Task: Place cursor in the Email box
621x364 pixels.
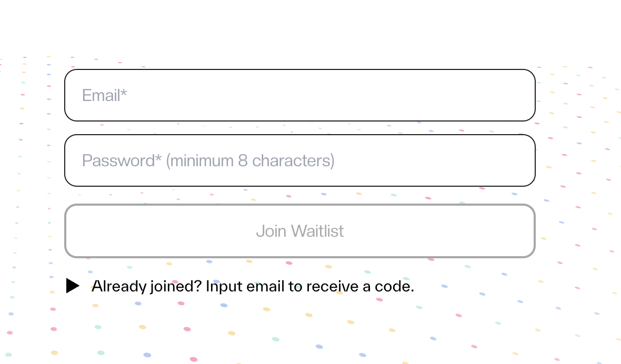Action: pos(300,95)
